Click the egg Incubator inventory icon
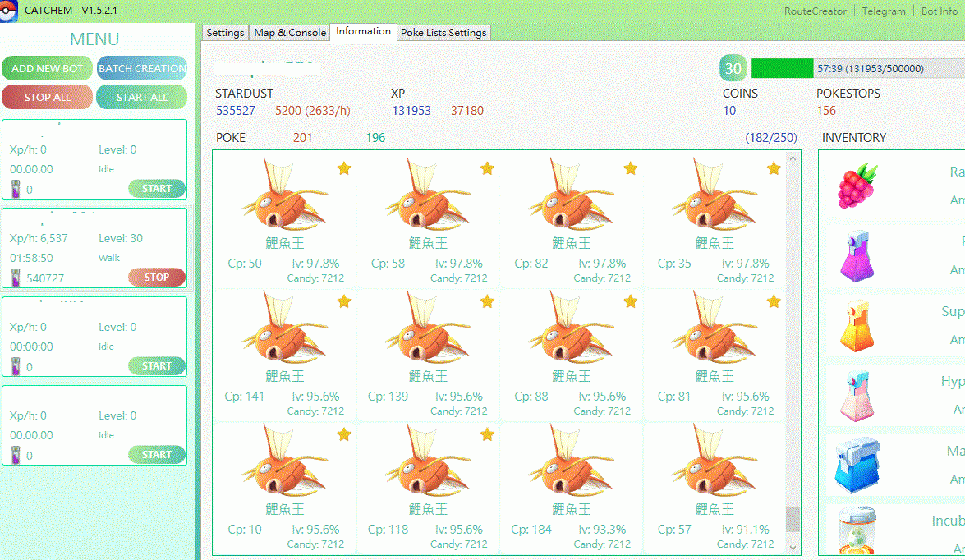Screen dimensions: 965x560 [x=857, y=532]
